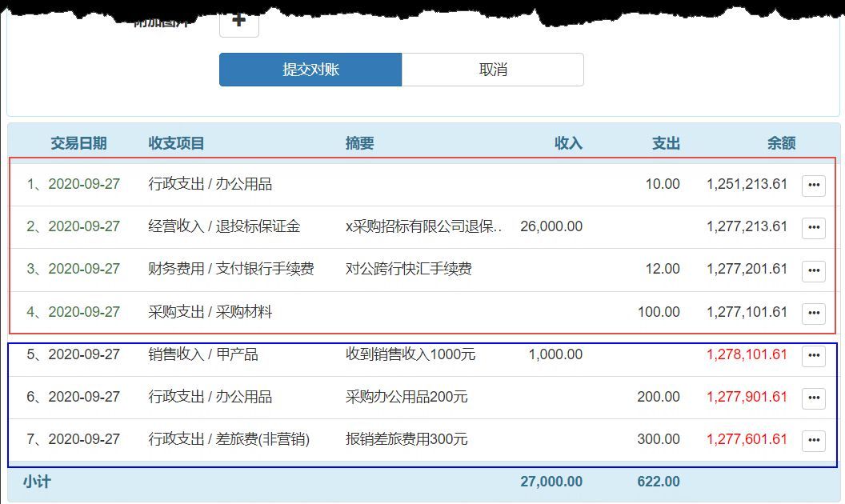Click the + attachment icon
Image resolution: width=845 pixels, height=504 pixels.
(x=238, y=22)
